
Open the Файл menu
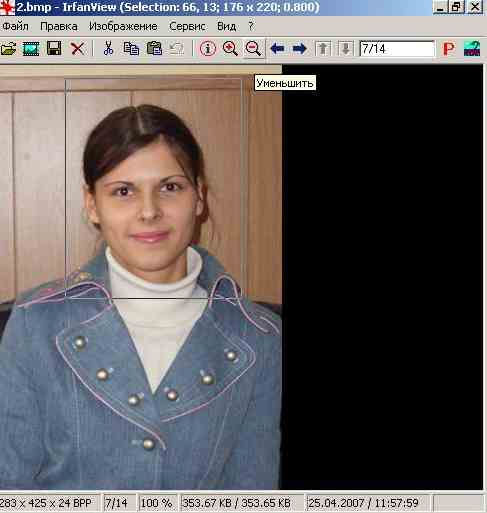15,26
